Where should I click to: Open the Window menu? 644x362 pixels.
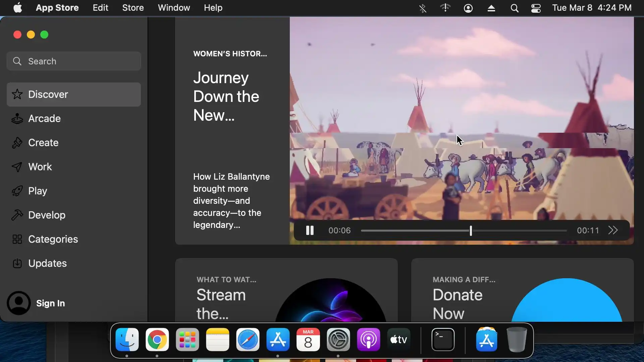[174, 8]
